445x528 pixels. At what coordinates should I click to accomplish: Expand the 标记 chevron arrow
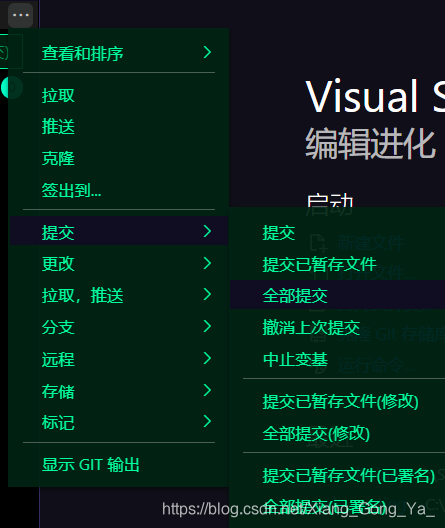click(207, 421)
